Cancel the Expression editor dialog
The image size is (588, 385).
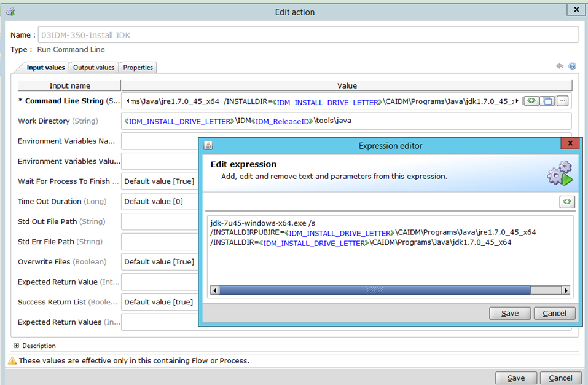click(554, 313)
